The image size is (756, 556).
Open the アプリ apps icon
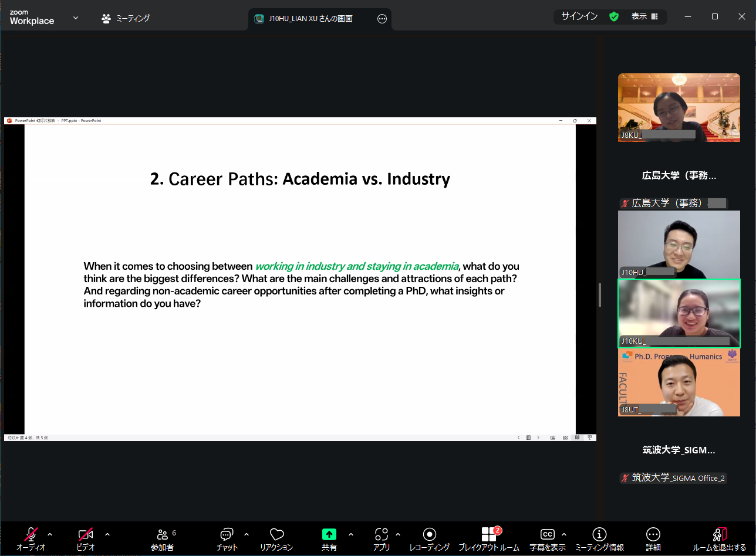pyautogui.click(x=382, y=535)
